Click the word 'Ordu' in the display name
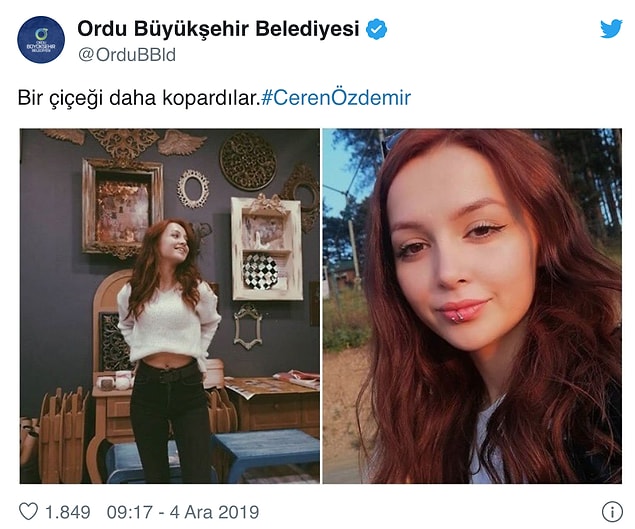 pyautogui.click(x=101, y=29)
